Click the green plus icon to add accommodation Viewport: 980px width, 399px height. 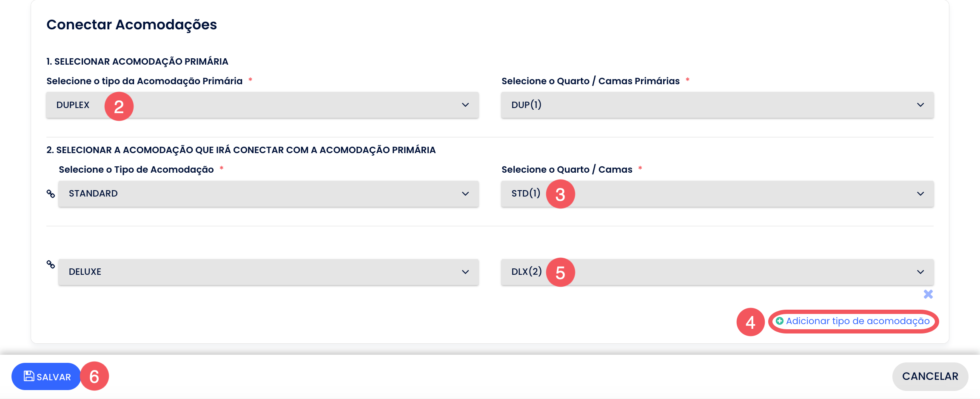click(x=779, y=321)
